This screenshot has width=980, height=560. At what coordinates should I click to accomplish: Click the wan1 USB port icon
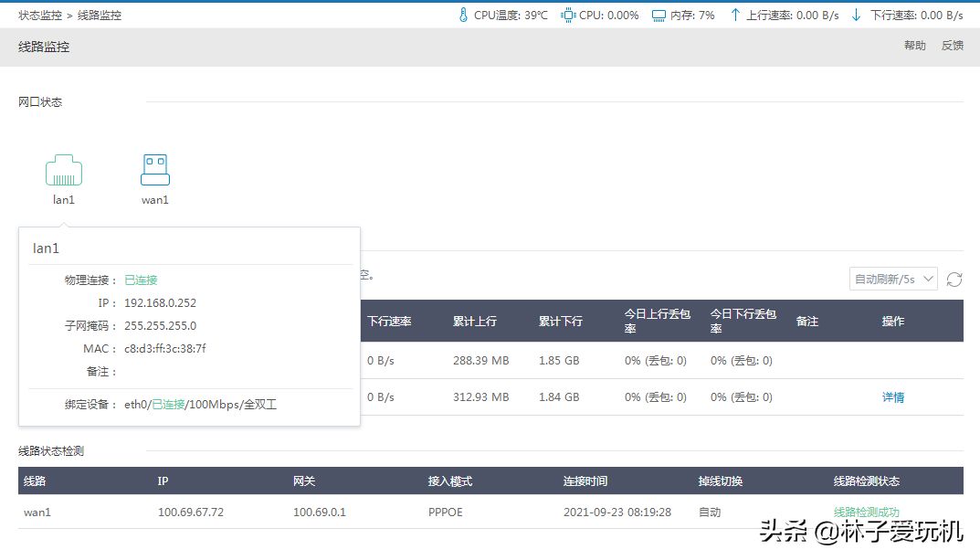[155, 170]
